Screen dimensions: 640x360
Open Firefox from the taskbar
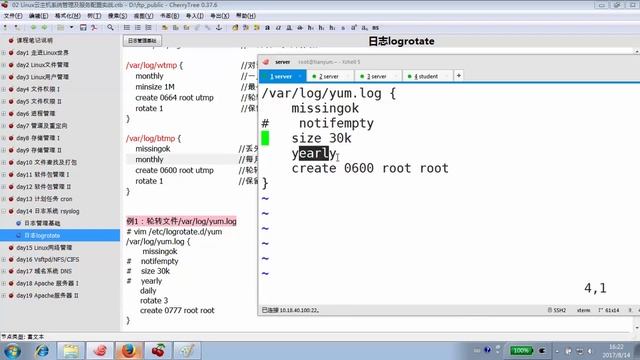coord(129,351)
